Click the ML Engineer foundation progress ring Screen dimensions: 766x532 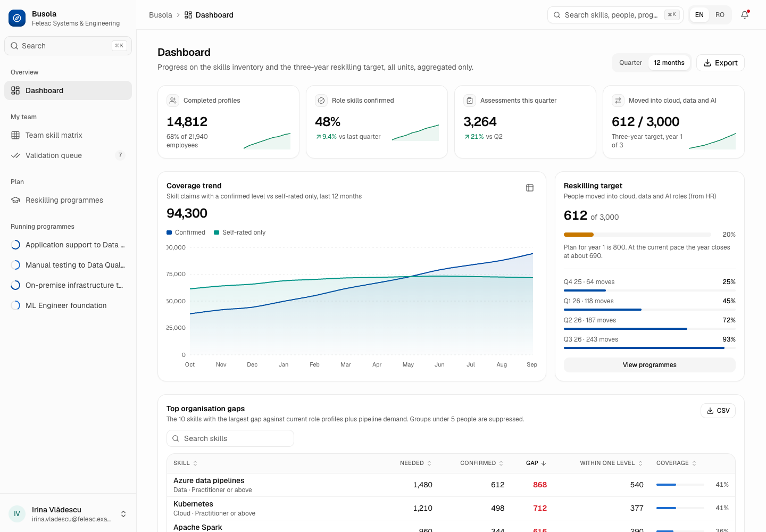(15, 305)
